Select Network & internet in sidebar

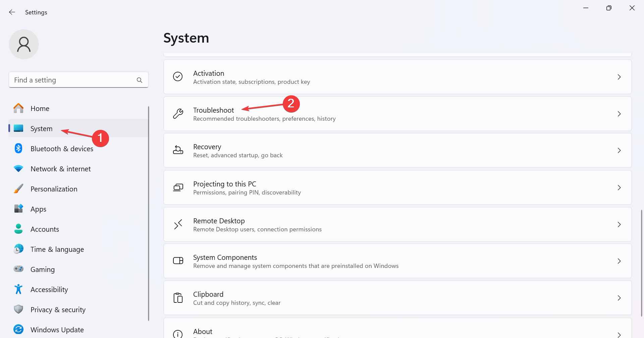60,169
